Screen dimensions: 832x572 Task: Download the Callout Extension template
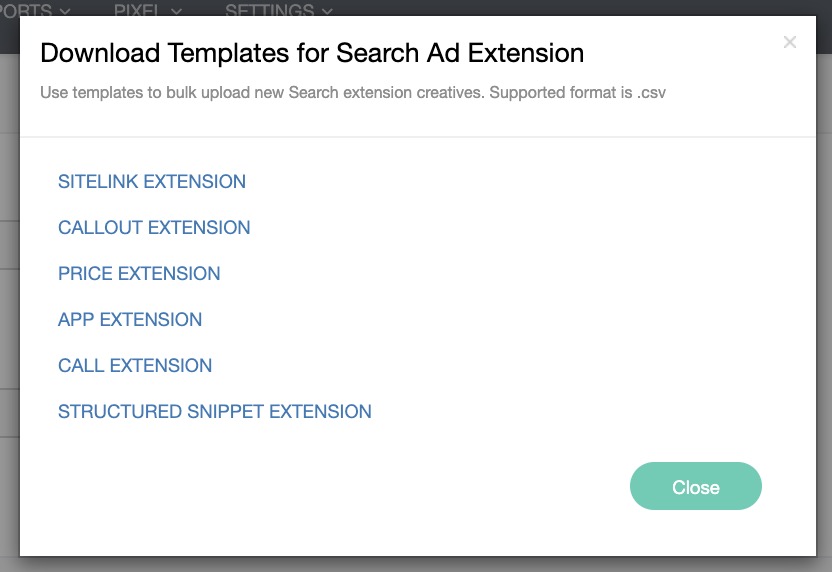(x=154, y=228)
